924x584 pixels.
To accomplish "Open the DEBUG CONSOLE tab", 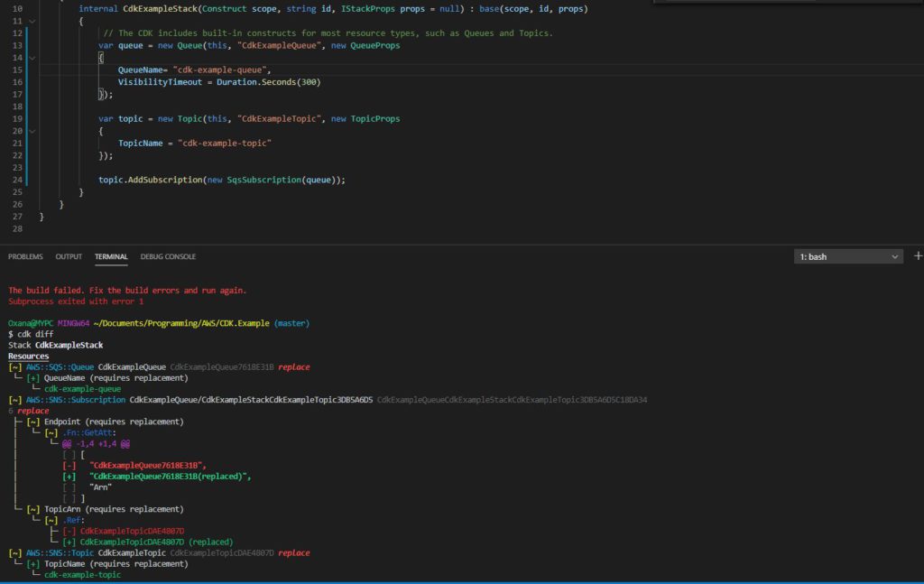I will point(168,257).
